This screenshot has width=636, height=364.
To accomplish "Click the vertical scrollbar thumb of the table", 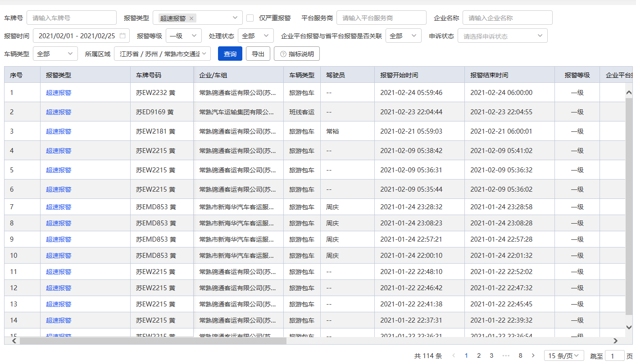I will click(x=629, y=207).
